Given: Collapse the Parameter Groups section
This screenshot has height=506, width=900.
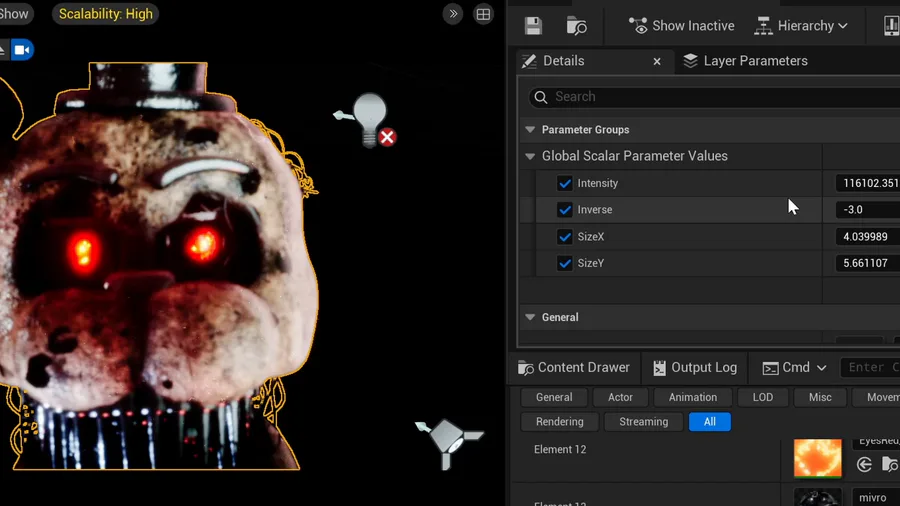Looking at the screenshot, I should tap(530, 130).
